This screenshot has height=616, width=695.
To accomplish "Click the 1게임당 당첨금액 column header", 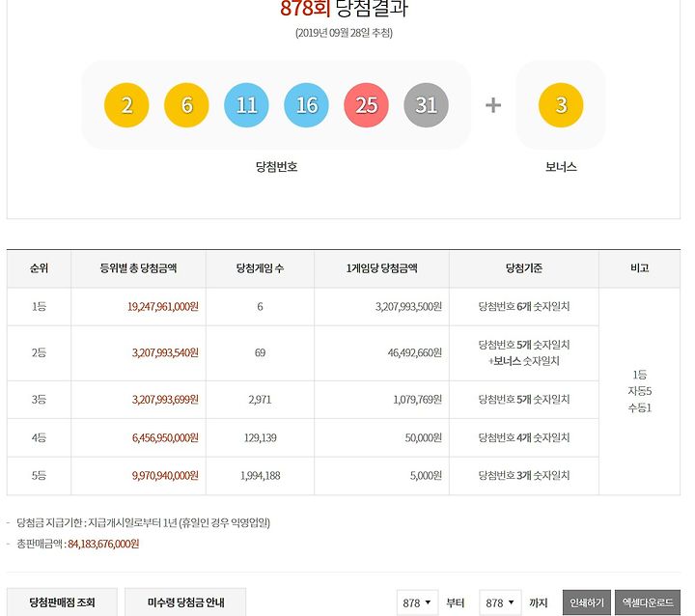I will coord(381,267).
